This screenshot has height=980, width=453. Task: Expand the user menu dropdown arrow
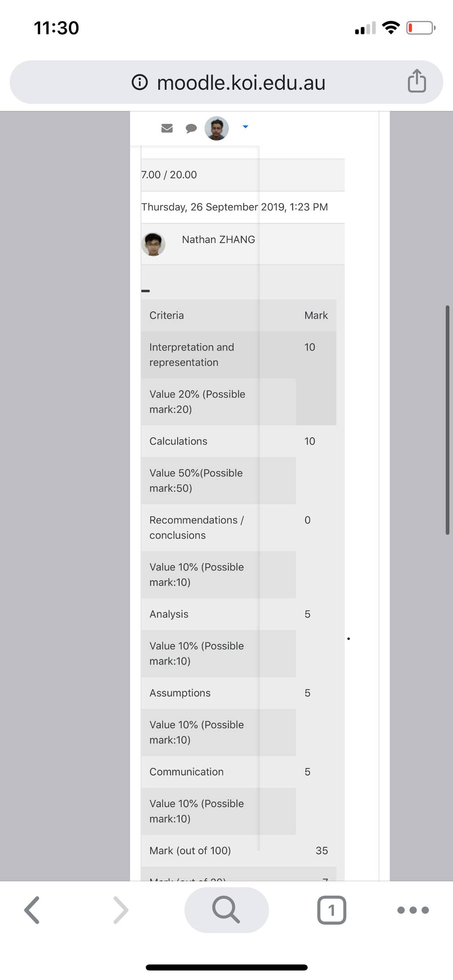(246, 127)
